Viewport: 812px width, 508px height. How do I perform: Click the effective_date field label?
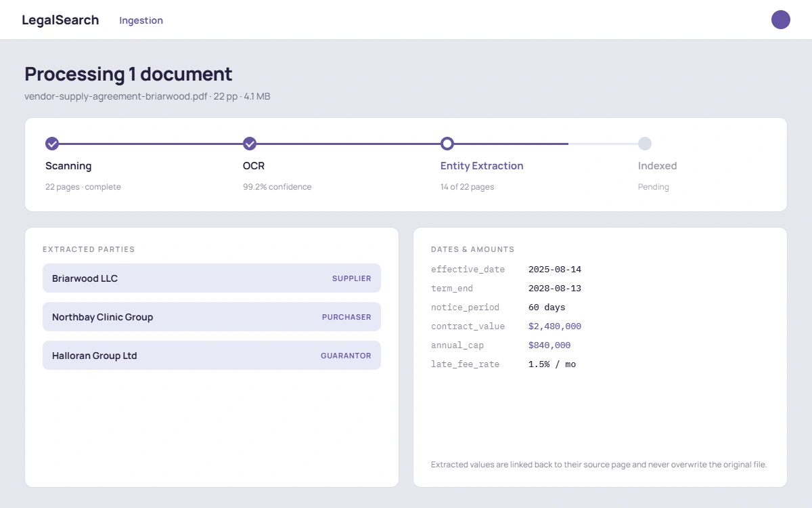(468, 270)
